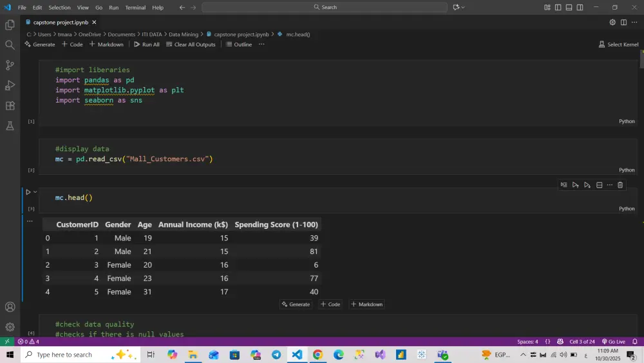Open the Edit menu
Image resolution: width=644 pixels, height=363 pixels.
(x=37, y=7)
